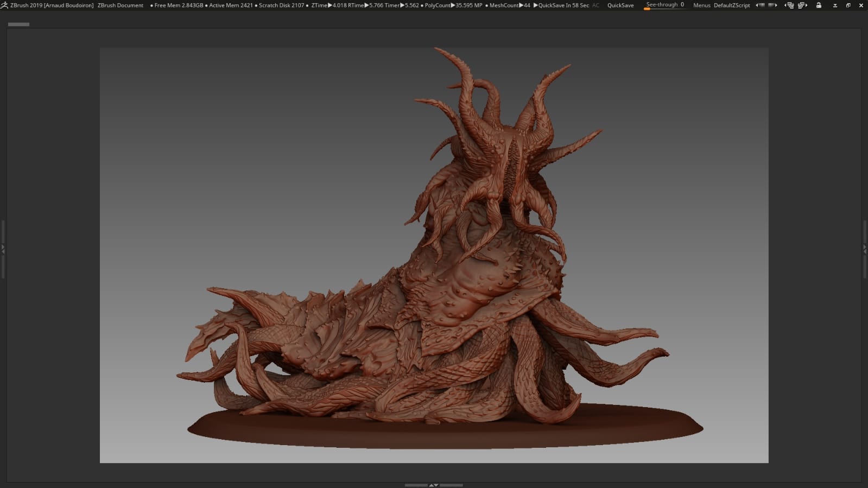This screenshot has height=488, width=868.
Task: Toggle the Menus visibility option
Action: coord(701,5)
